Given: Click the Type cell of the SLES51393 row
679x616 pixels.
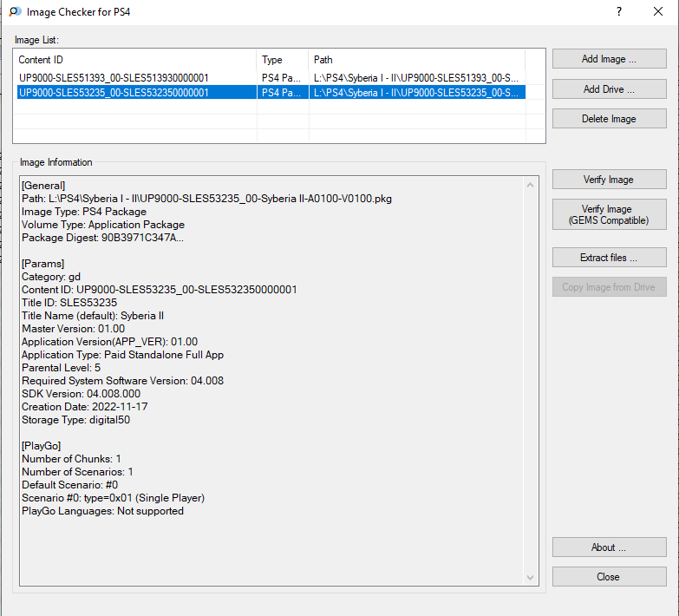Looking at the screenshot, I should pyautogui.click(x=281, y=78).
